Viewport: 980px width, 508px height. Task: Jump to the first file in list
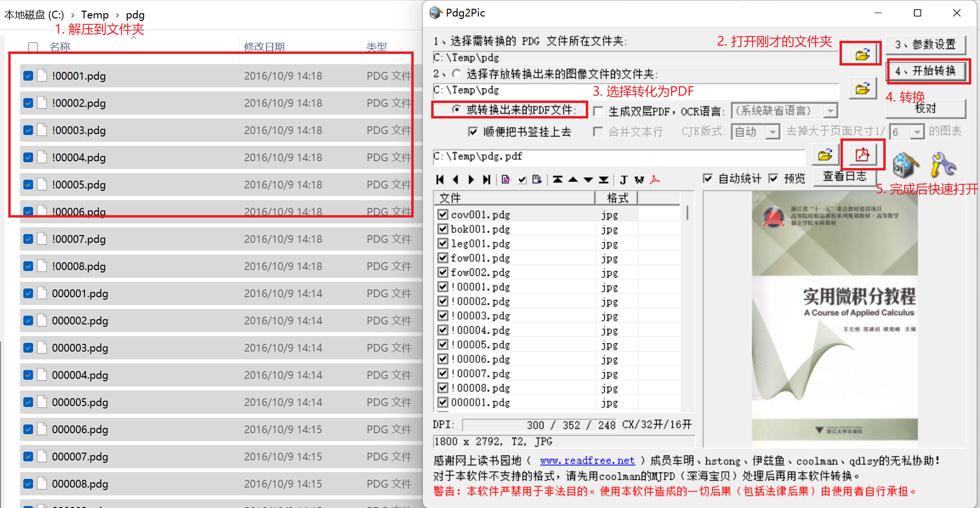point(440,180)
